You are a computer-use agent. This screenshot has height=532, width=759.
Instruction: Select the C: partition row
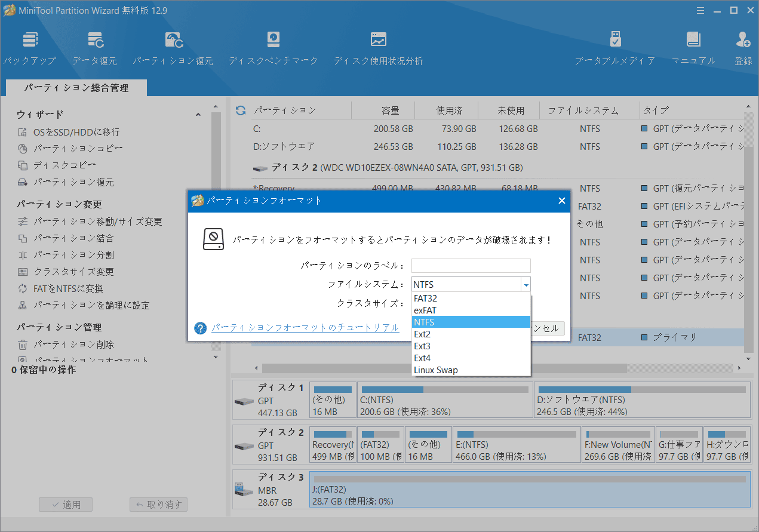click(497, 129)
